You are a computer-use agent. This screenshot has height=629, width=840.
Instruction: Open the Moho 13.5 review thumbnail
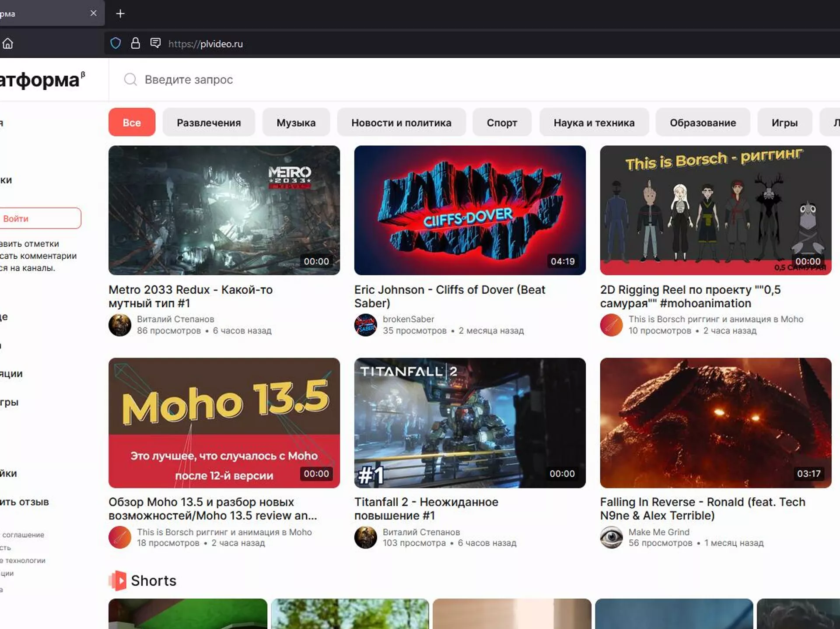click(x=224, y=422)
